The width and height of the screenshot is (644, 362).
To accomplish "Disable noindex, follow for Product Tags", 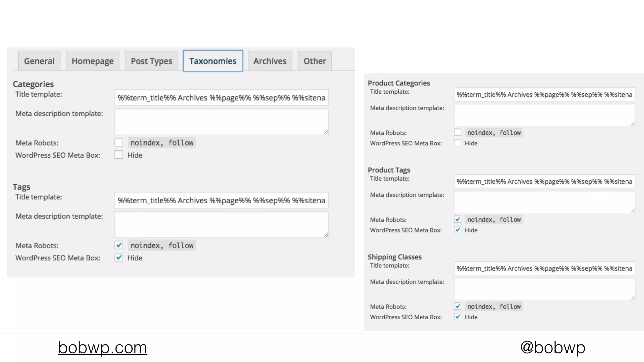I will tap(458, 219).
